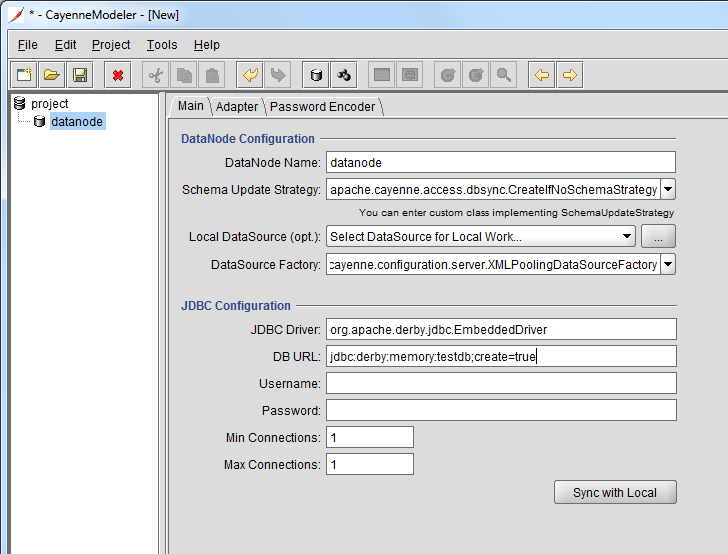Open the Project menu

click(111, 45)
